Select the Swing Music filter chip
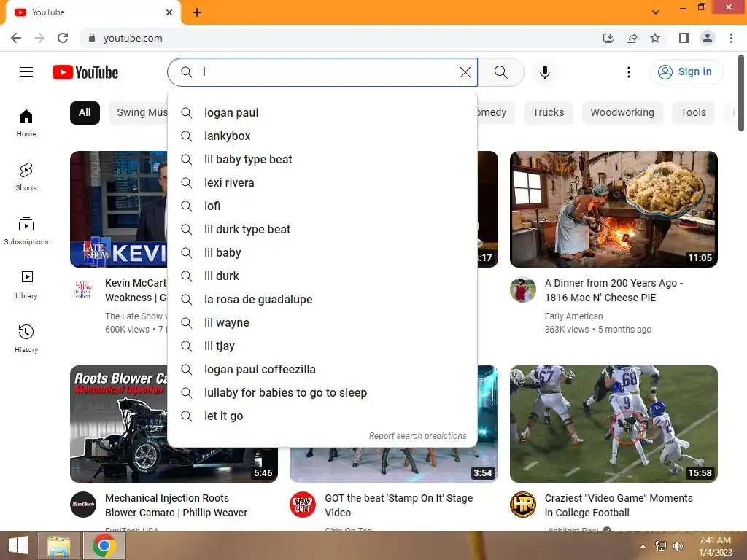 click(x=139, y=113)
